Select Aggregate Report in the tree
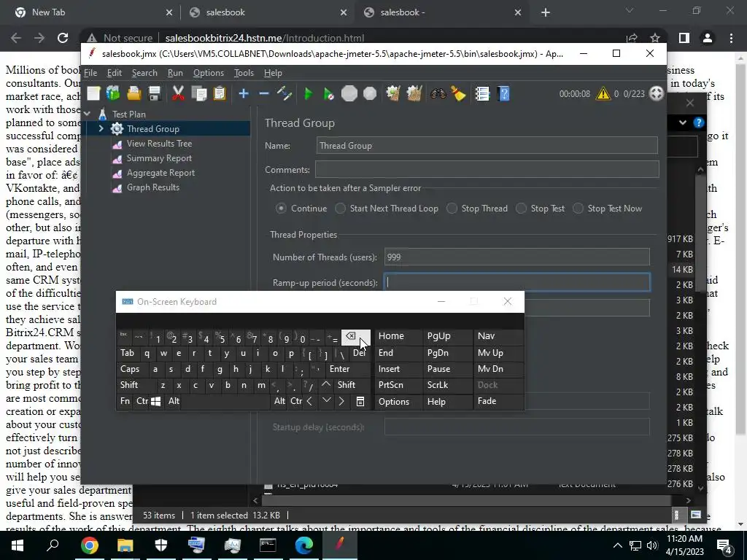 tap(160, 173)
